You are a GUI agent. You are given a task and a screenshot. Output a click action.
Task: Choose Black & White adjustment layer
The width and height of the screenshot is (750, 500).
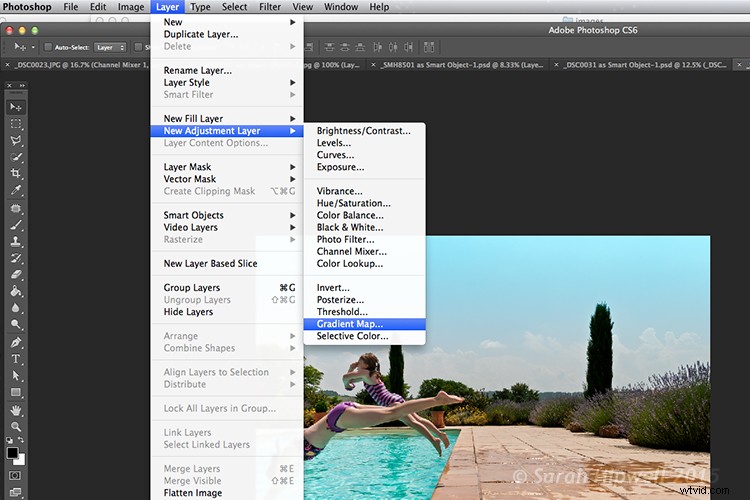364,227
